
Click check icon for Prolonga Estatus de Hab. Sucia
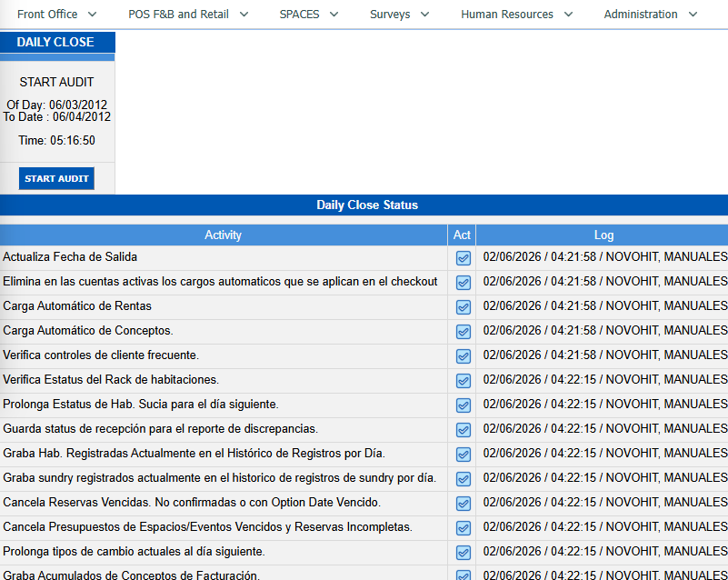(x=463, y=405)
